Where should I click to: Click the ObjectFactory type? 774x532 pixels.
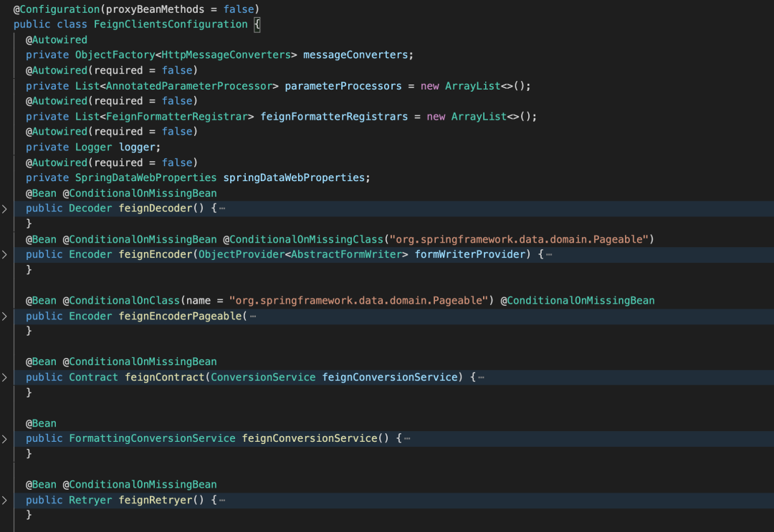click(115, 54)
